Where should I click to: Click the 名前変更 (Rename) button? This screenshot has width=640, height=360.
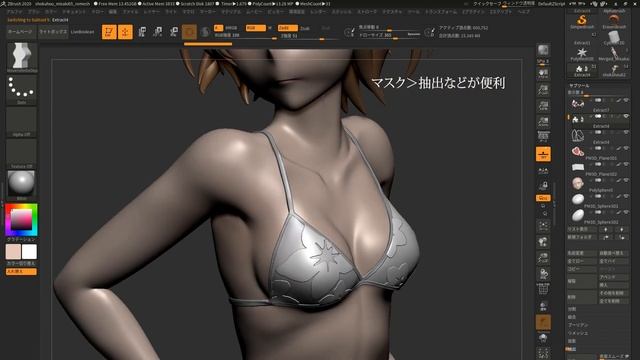(x=582, y=253)
